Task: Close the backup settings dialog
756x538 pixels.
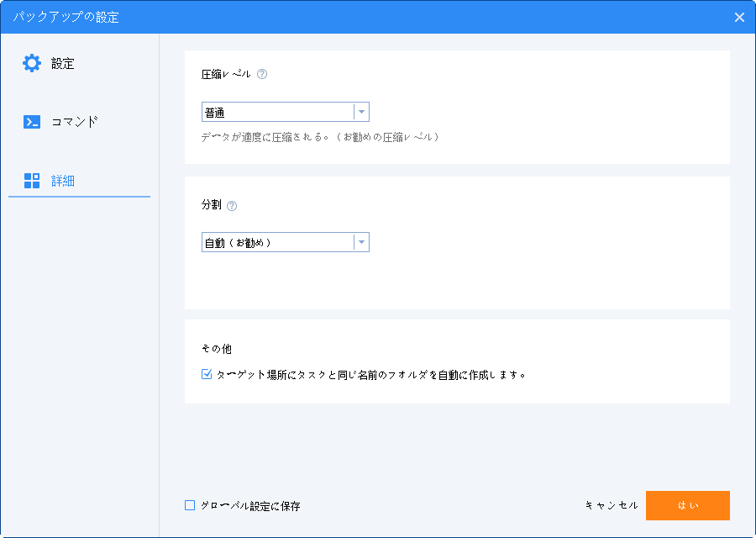Action: tap(739, 17)
